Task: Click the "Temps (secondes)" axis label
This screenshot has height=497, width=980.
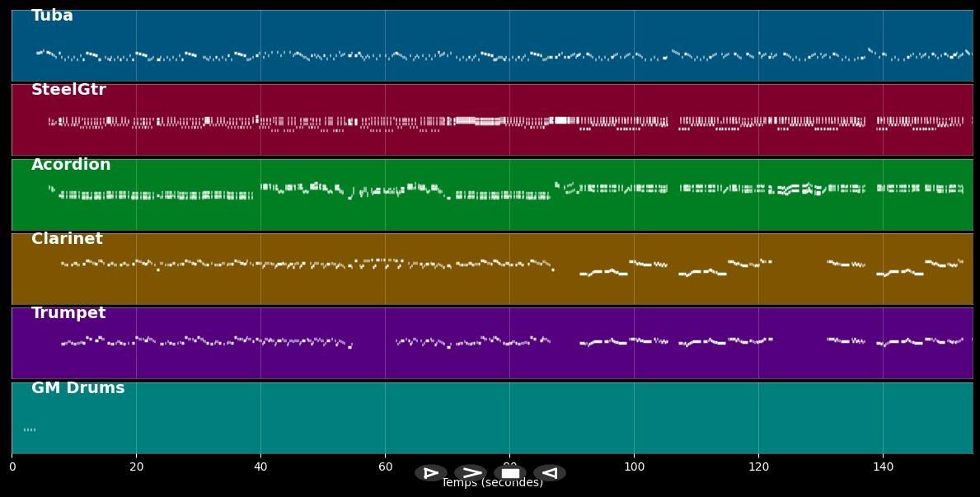Action: coord(492,485)
